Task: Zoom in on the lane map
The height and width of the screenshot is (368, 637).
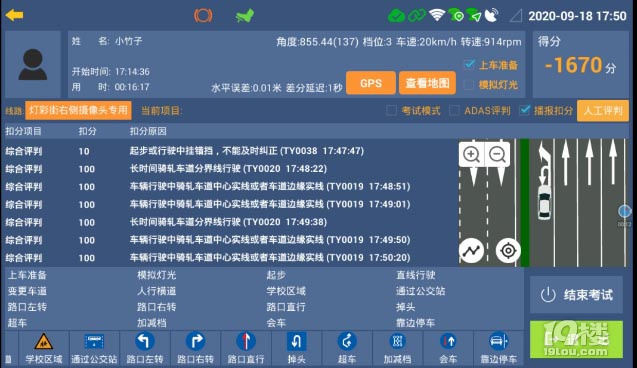Action: tap(471, 154)
